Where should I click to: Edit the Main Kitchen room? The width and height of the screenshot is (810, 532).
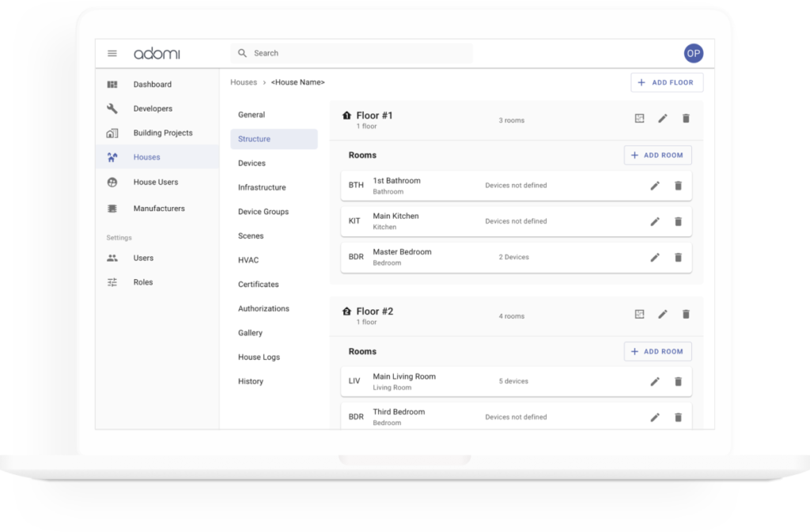[x=655, y=221]
